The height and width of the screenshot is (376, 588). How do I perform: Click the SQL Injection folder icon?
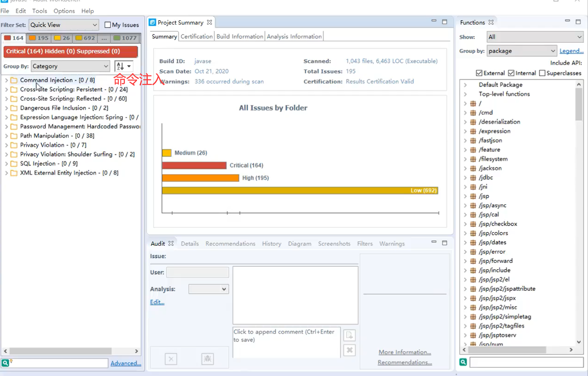[x=14, y=164]
